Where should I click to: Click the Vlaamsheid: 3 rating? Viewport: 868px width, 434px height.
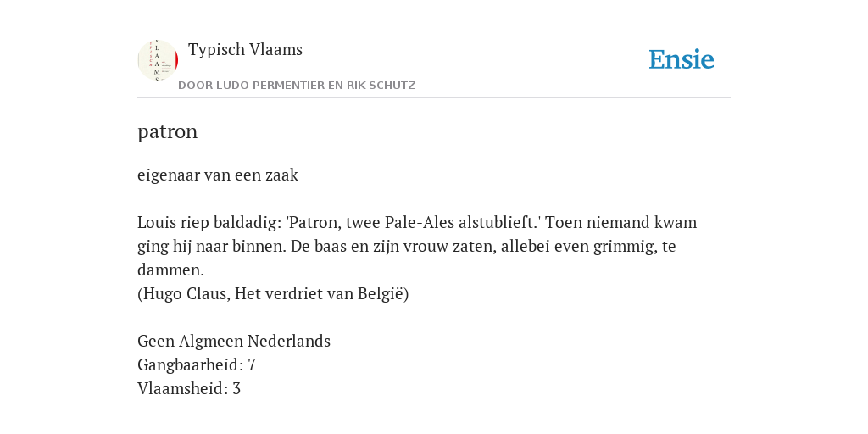189,388
